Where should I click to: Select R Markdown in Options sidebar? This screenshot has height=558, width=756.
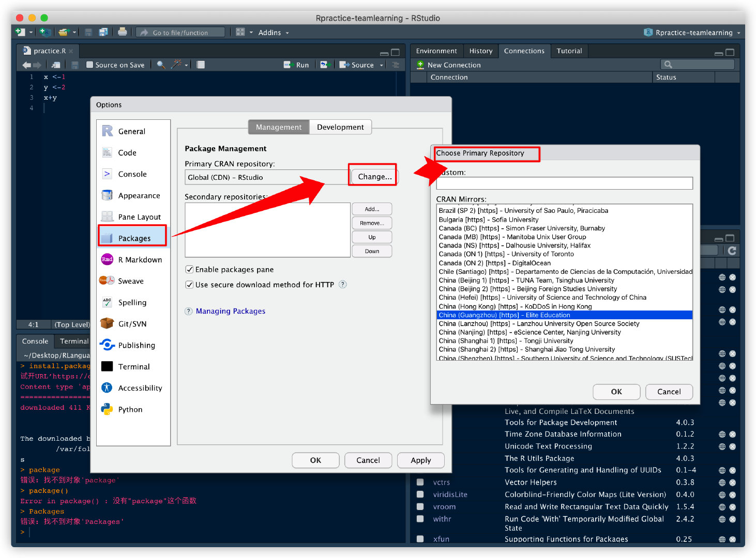(x=133, y=259)
